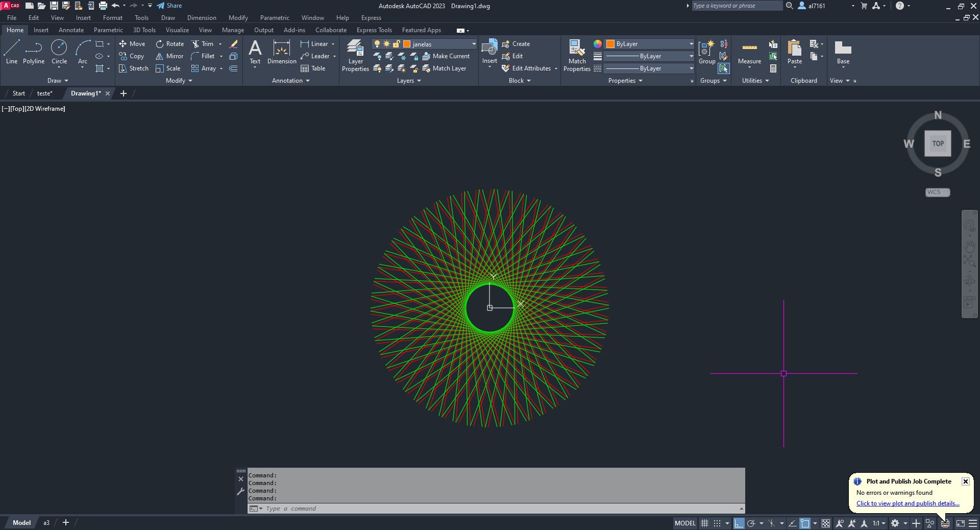Click the Polyline tool
The width and height of the screenshot is (980, 530).
tap(34, 52)
